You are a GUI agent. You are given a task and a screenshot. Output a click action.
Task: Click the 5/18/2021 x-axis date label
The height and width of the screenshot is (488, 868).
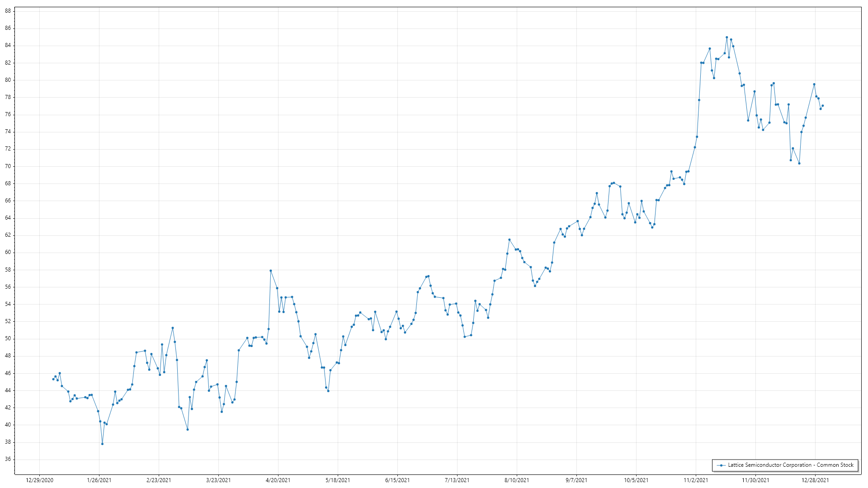(338, 480)
